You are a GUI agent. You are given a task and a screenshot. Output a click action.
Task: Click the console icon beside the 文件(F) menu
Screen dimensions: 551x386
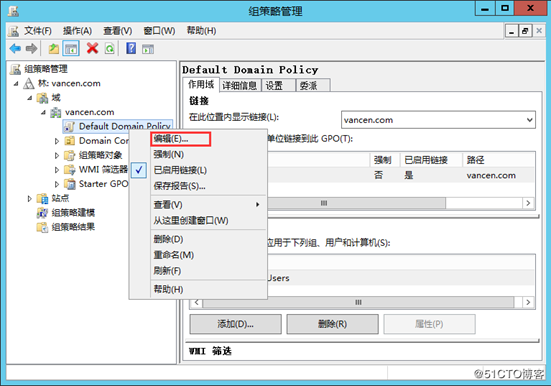pos(13,31)
